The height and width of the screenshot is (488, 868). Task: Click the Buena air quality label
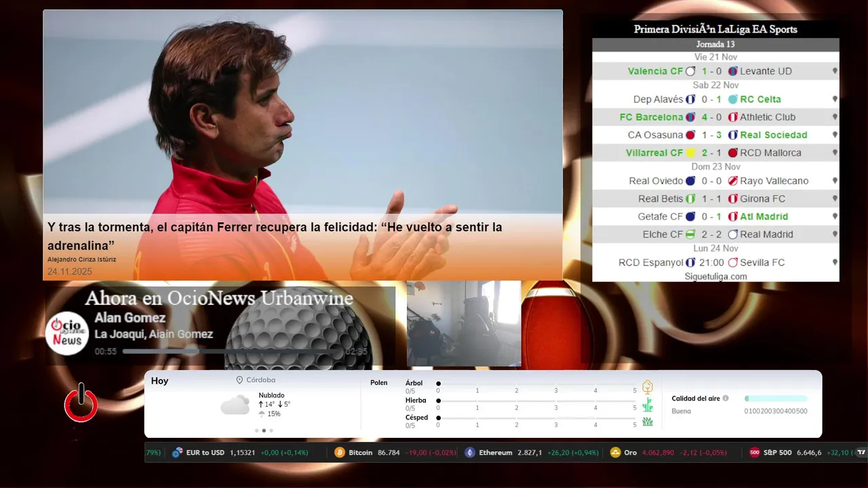pos(681,411)
